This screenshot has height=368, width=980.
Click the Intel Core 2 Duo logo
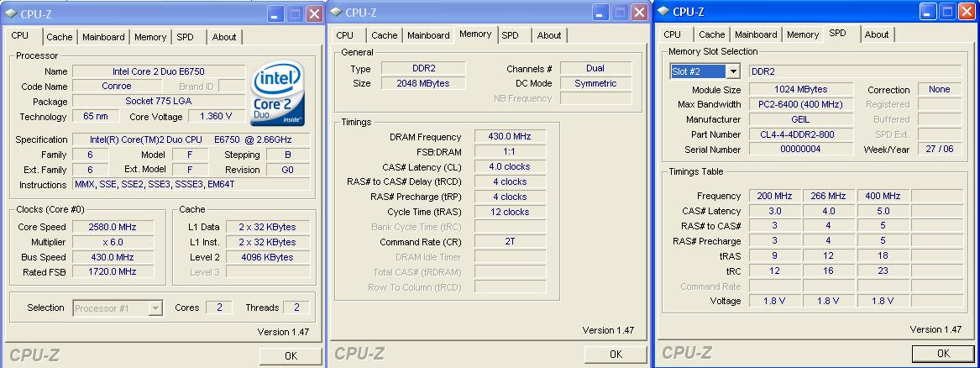278,93
